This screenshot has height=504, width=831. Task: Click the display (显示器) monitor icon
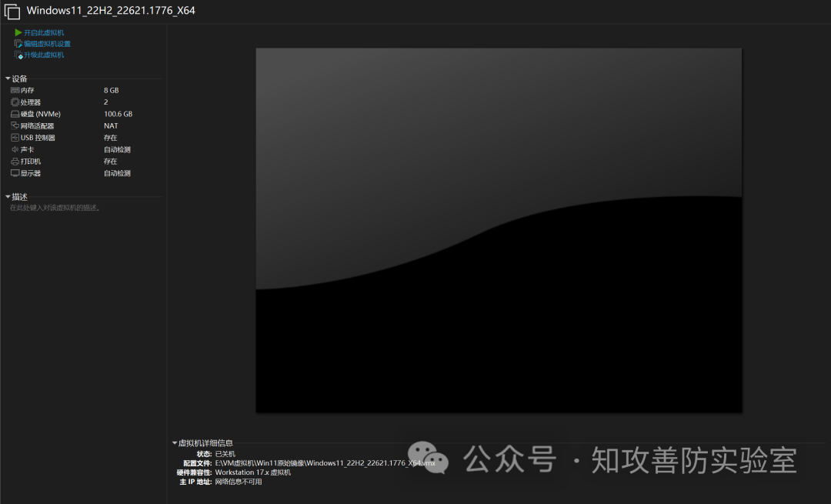[x=15, y=173]
